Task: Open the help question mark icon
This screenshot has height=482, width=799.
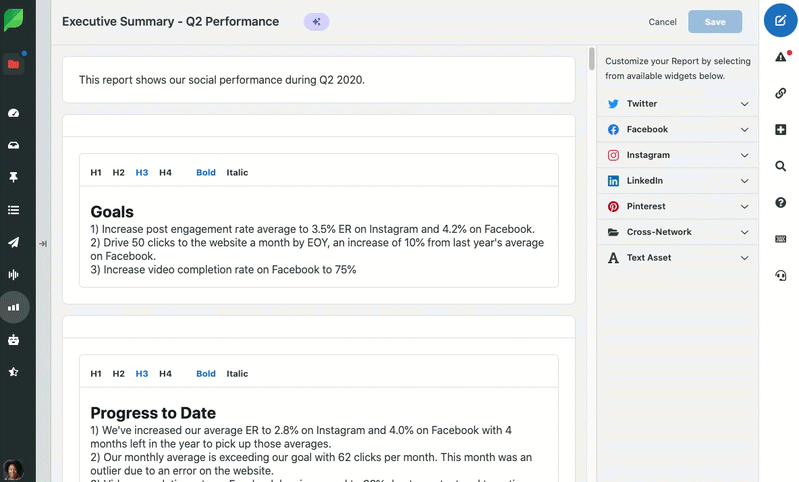Action: click(780, 203)
